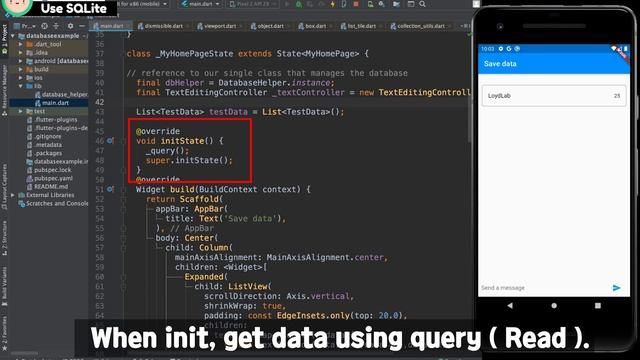This screenshot has width=640, height=360.
Task: Open the Project tool window side tab
Action: [4, 40]
